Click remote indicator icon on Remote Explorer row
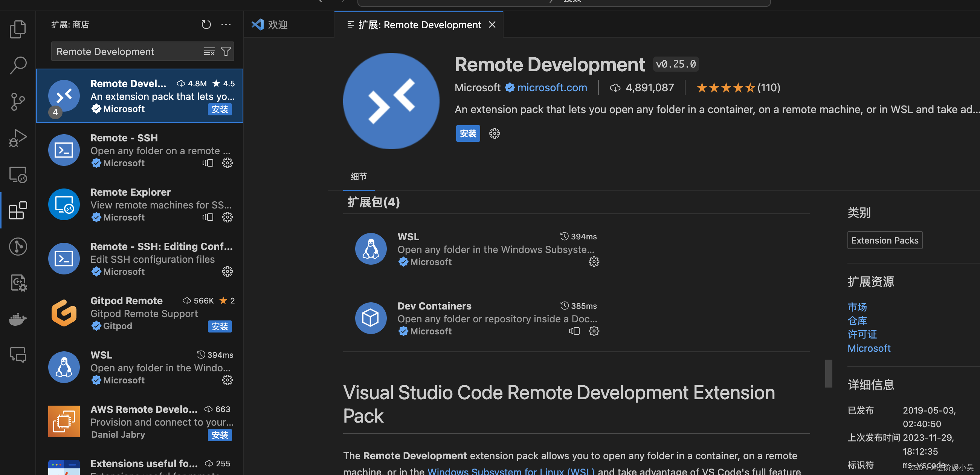This screenshot has width=980, height=475. [x=208, y=217]
